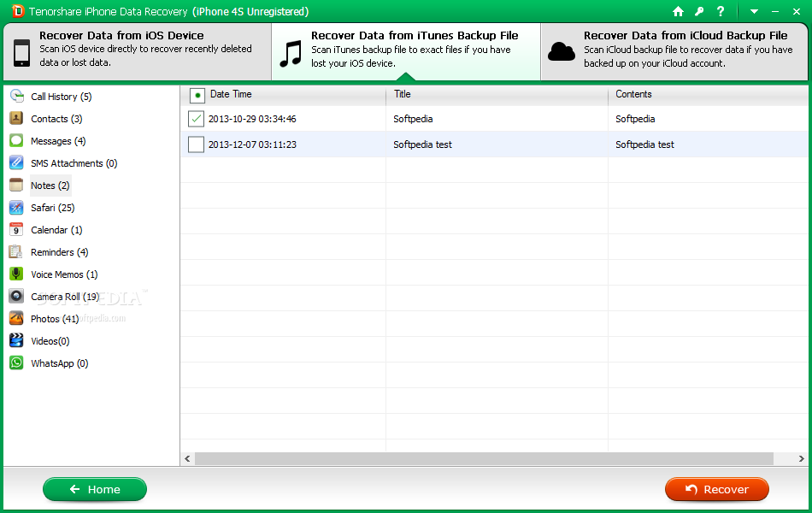
Task: Sort by the Title column header
Action: (x=497, y=95)
